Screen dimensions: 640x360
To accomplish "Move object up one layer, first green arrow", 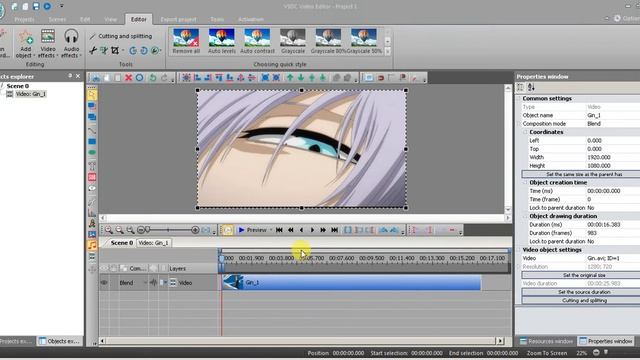I will click(290, 78).
